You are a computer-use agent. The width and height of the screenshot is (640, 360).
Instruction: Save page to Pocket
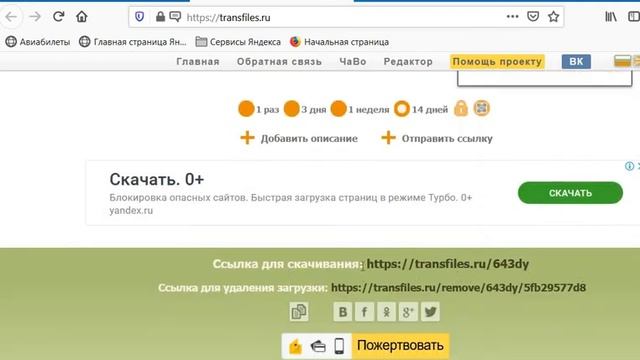point(533,17)
